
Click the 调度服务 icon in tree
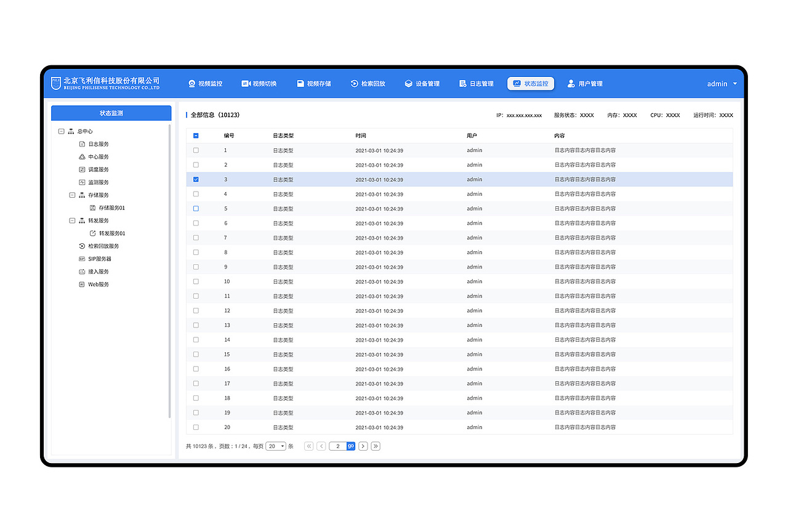[x=82, y=169]
